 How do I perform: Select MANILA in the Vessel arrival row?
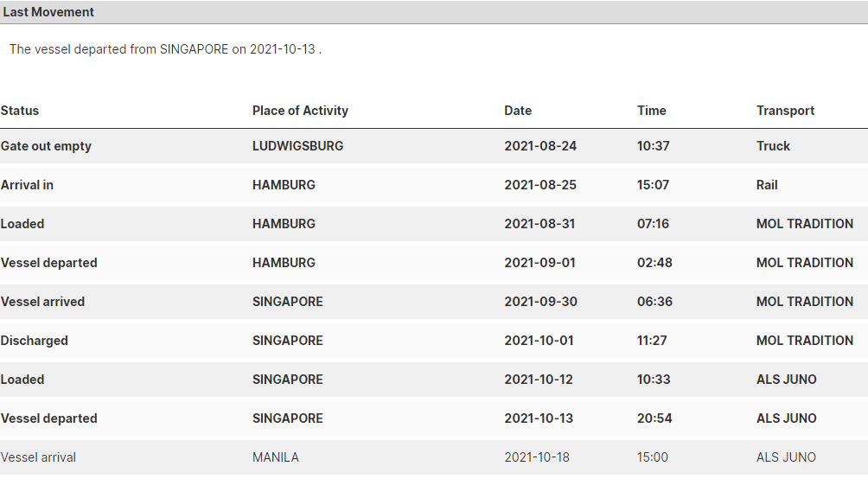point(276,457)
